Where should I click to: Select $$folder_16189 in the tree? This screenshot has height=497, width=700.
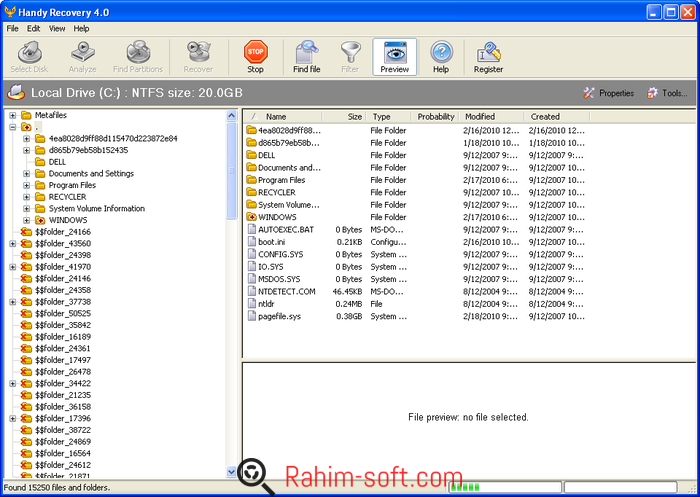pyautogui.click(x=63, y=337)
